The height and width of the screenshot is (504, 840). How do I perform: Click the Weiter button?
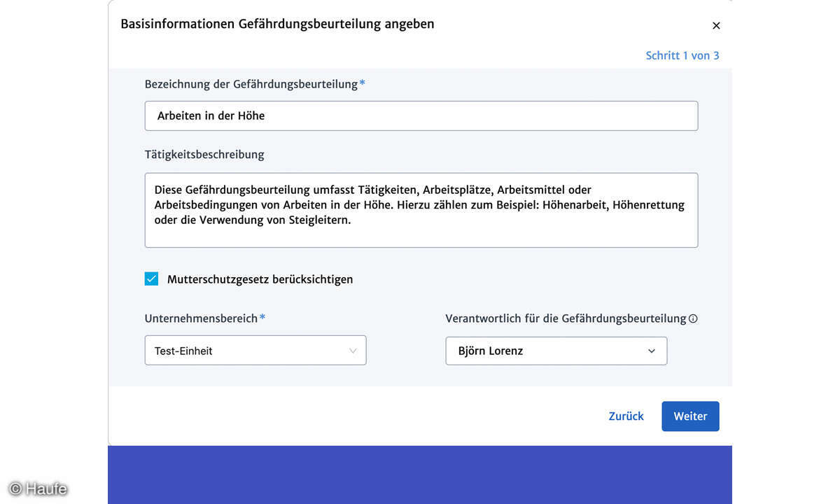point(690,416)
